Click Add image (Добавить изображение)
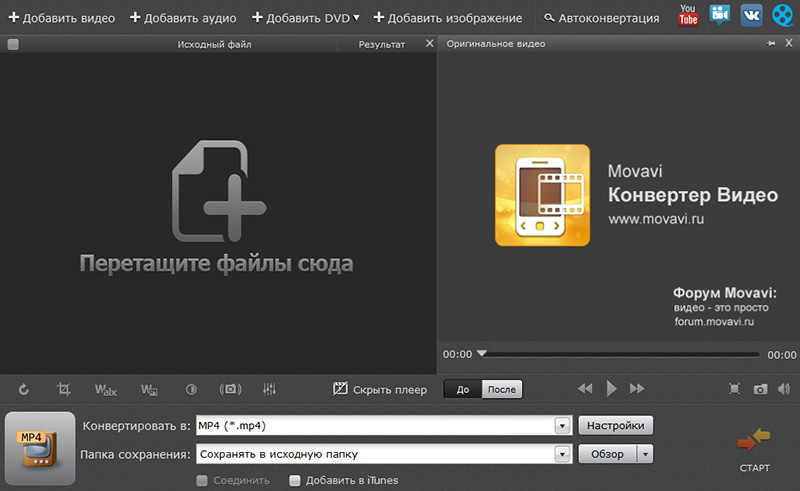This screenshot has width=800, height=491. (x=448, y=18)
